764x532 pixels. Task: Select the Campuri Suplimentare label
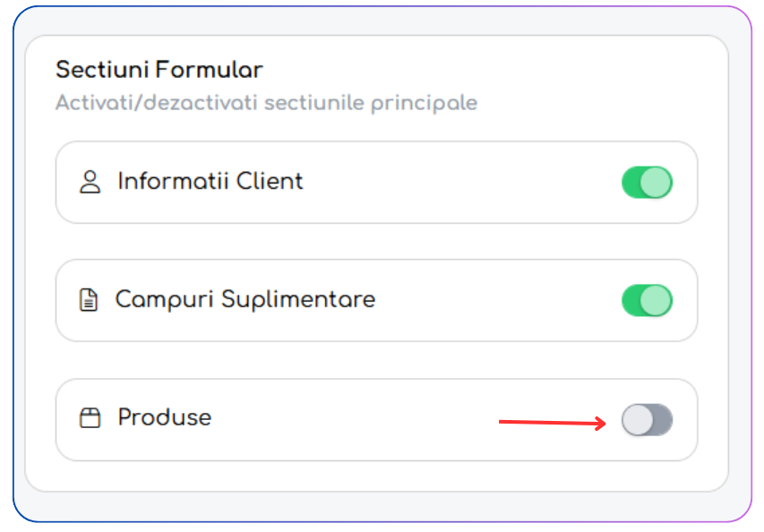point(245,300)
